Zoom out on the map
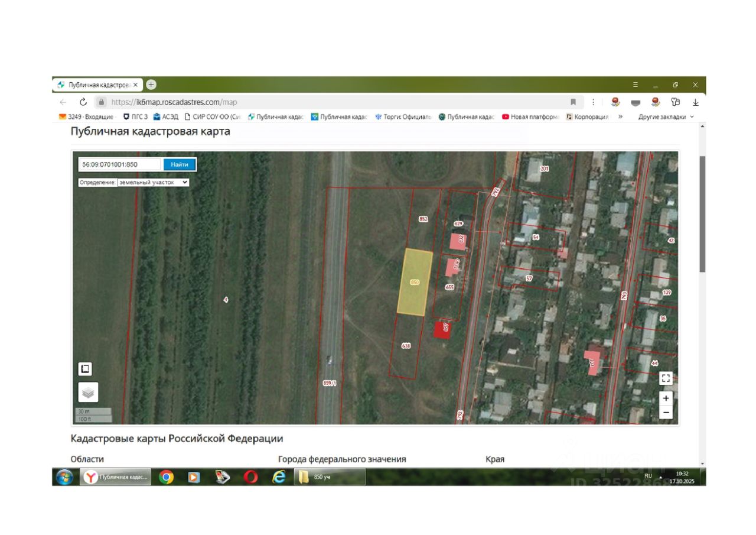This screenshot has width=756, height=535. pos(666,412)
